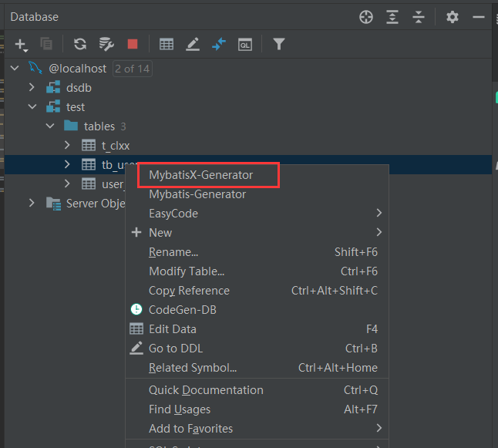Image resolution: width=498 pixels, height=448 pixels.
Task: Click the dsdb schema icon
Action: pos(53,87)
